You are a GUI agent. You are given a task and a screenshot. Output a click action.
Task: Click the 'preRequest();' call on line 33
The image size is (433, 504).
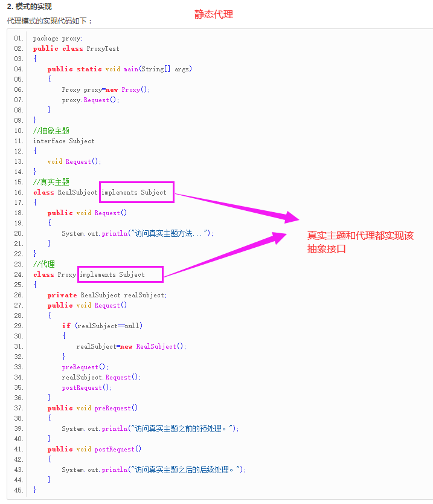pos(85,367)
